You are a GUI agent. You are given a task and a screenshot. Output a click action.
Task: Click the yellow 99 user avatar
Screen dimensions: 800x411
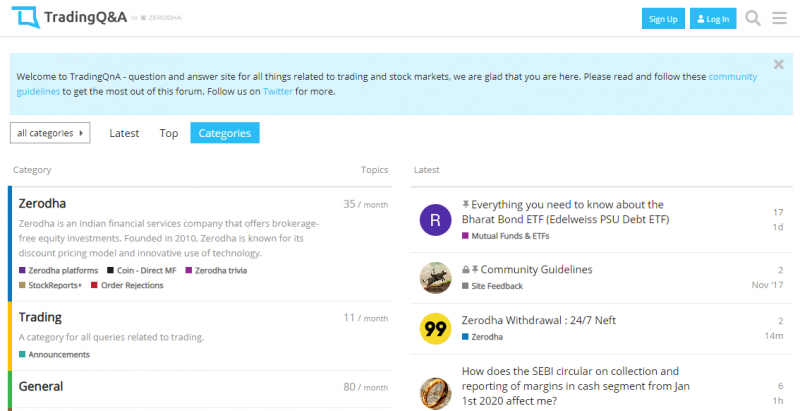point(435,328)
